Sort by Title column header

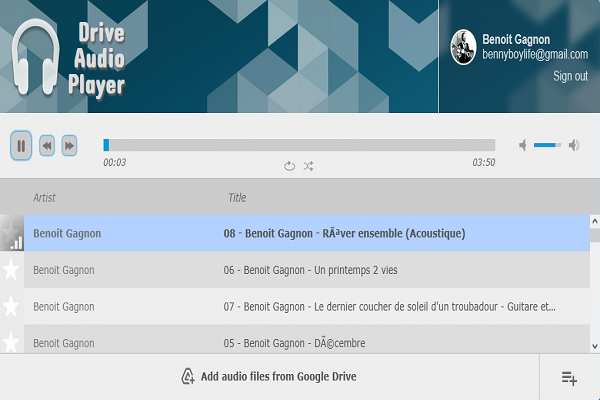coord(237,198)
